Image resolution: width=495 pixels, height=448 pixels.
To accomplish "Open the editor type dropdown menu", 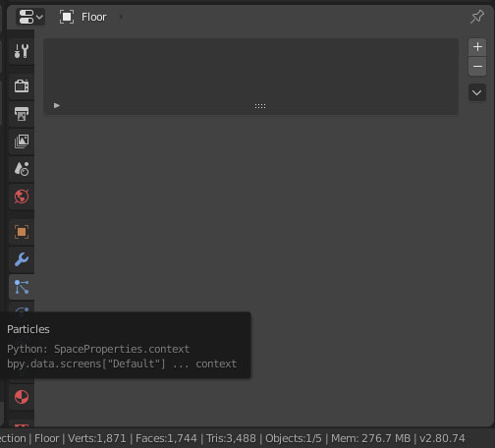I will click(30, 17).
